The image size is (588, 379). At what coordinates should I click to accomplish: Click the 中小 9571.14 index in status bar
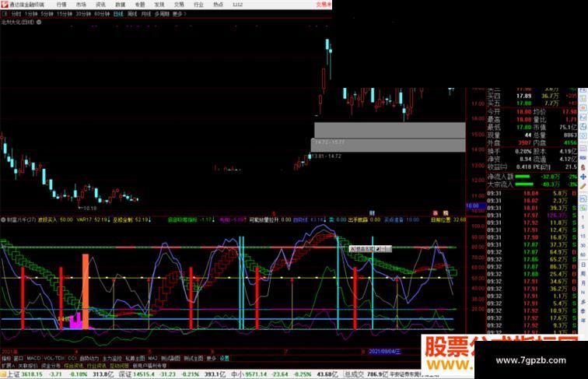pos(249,374)
